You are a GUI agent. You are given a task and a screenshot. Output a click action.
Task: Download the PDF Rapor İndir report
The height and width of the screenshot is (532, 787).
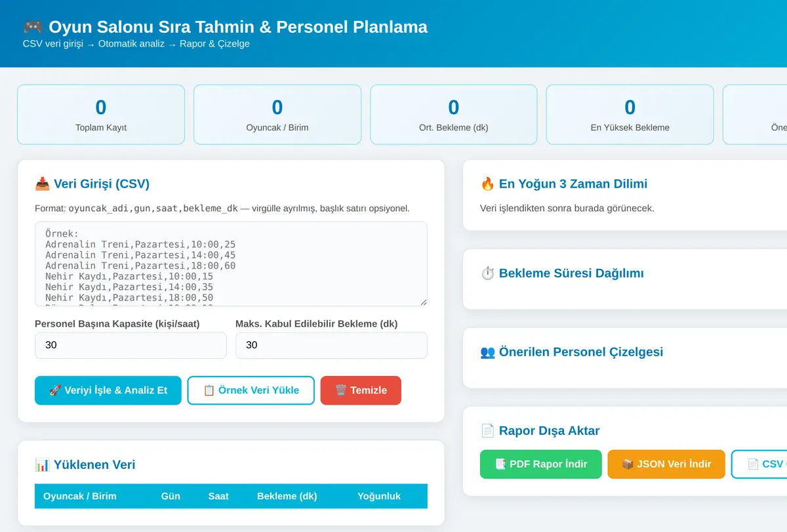541,464
